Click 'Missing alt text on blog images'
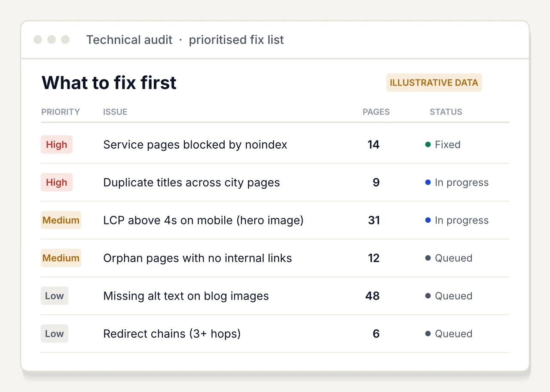 point(186,296)
